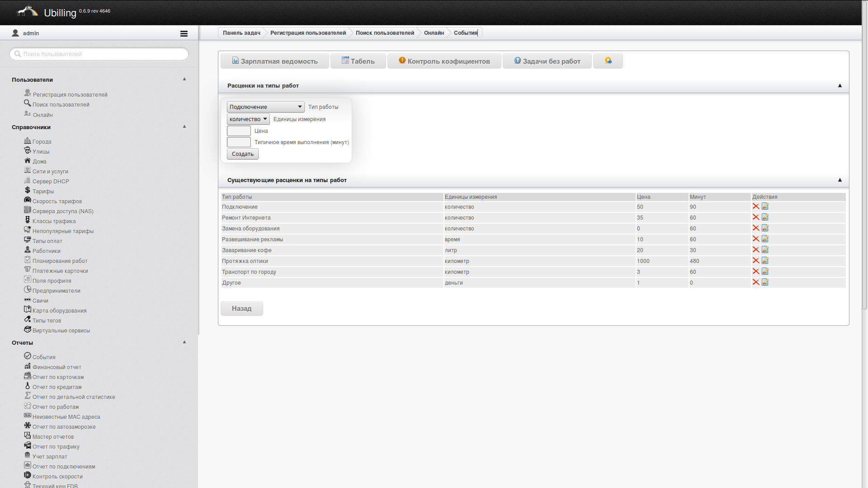Click the Назад button
This screenshot has height=488, width=868.
241,309
